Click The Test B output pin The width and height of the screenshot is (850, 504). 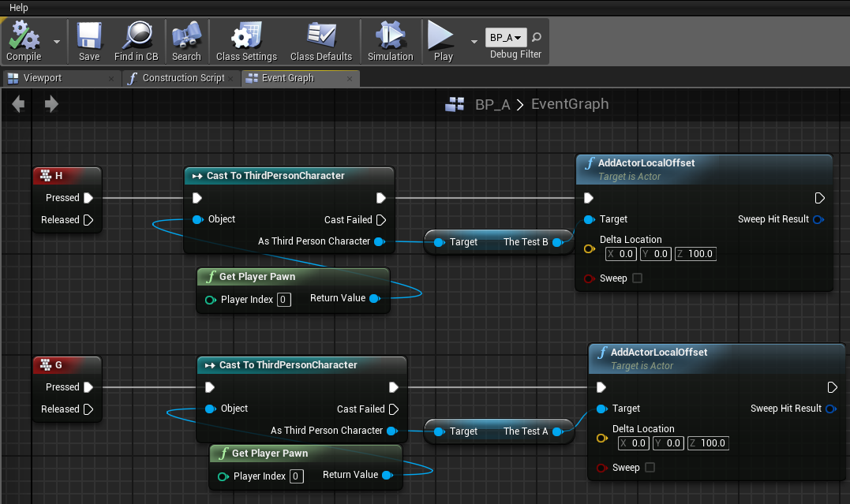click(x=556, y=242)
